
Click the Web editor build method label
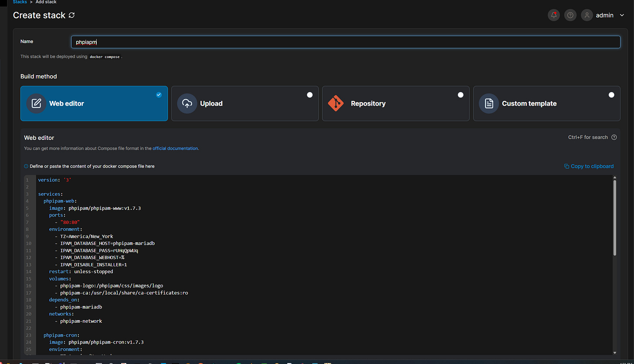[67, 104]
